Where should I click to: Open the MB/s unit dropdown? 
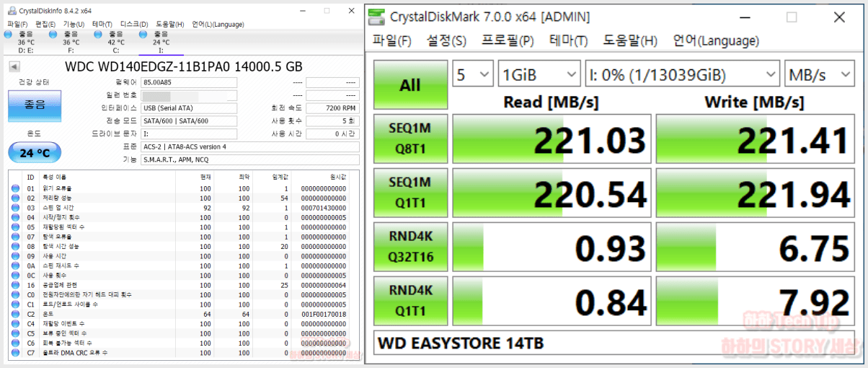click(x=820, y=74)
